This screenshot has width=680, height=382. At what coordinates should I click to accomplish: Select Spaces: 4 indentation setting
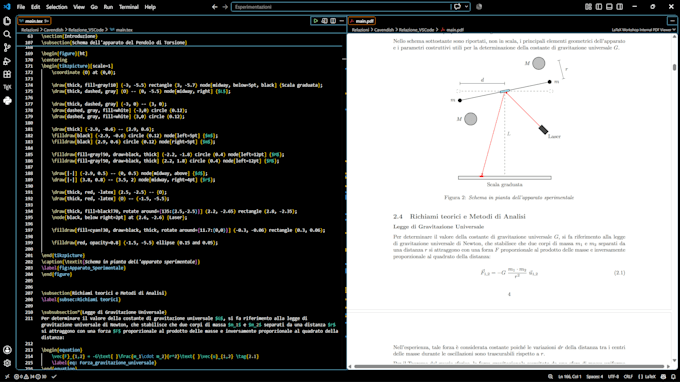[595, 377]
